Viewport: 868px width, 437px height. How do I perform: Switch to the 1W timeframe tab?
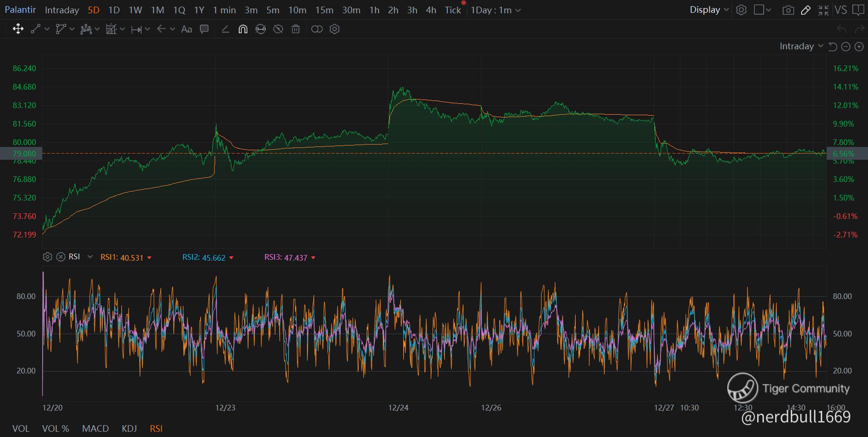click(x=136, y=10)
